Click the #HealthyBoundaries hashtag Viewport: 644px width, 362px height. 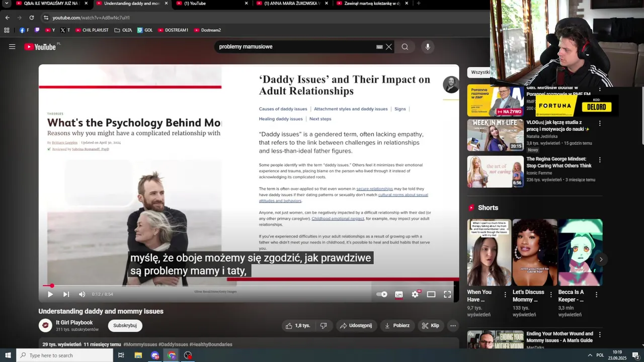211,344
